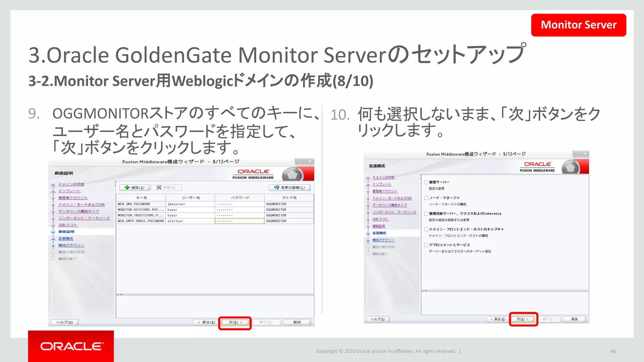Select the WEB.SMTP.EMAIL.PASSWORD key cell
This screenshot has height=362, width=644.
(x=141, y=221)
